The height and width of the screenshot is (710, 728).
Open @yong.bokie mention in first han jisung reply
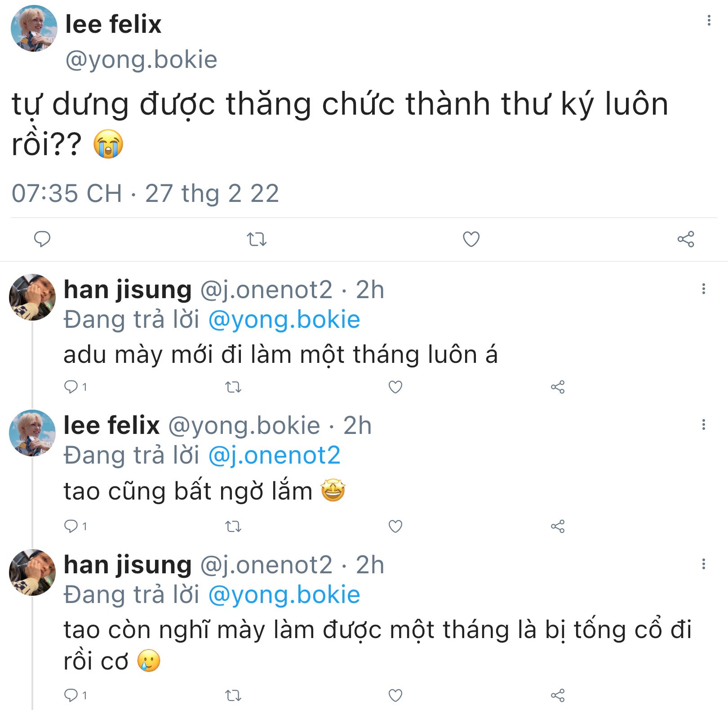pyautogui.click(x=284, y=320)
